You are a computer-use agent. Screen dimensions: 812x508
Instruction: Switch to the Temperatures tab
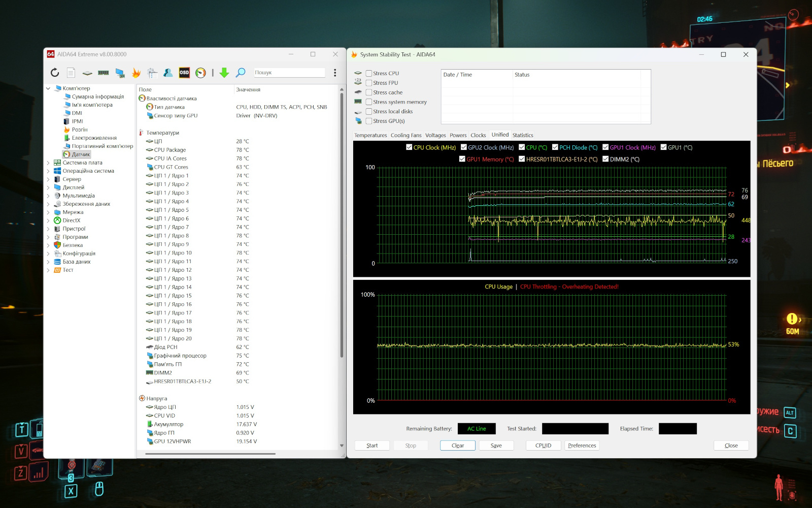(370, 135)
